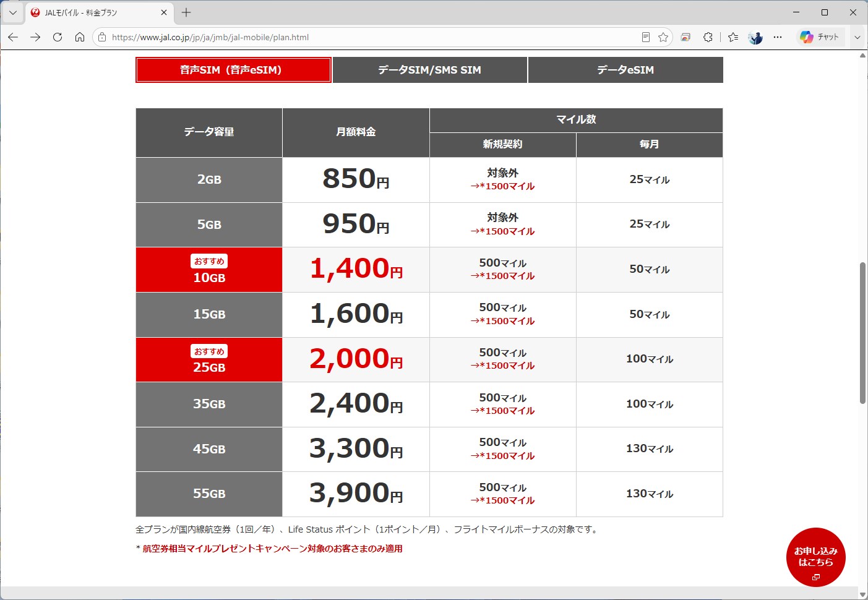Switch to the データeSIM tab
The height and width of the screenshot is (600, 868).
click(x=625, y=70)
